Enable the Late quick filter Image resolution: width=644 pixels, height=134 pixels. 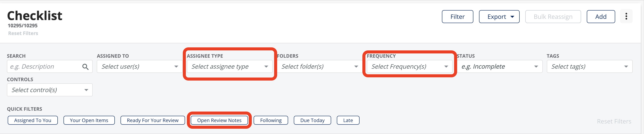(348, 120)
